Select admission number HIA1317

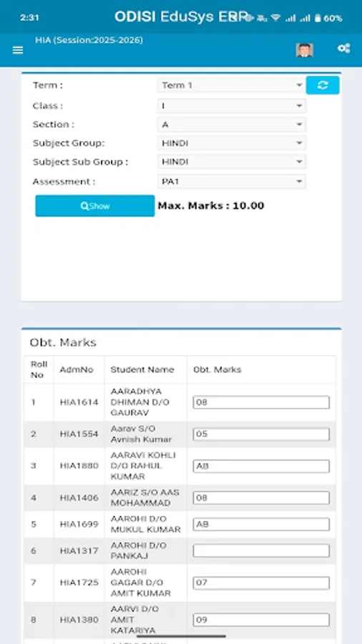tap(79, 551)
